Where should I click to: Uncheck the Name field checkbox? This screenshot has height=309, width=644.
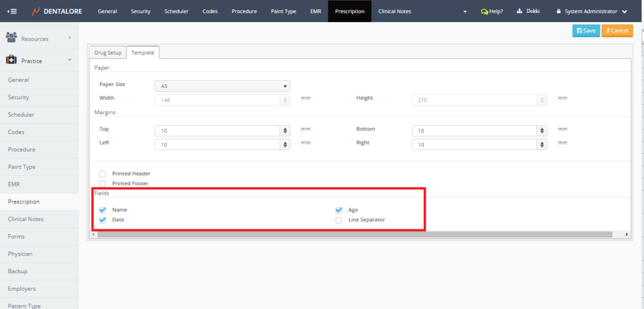tap(103, 210)
